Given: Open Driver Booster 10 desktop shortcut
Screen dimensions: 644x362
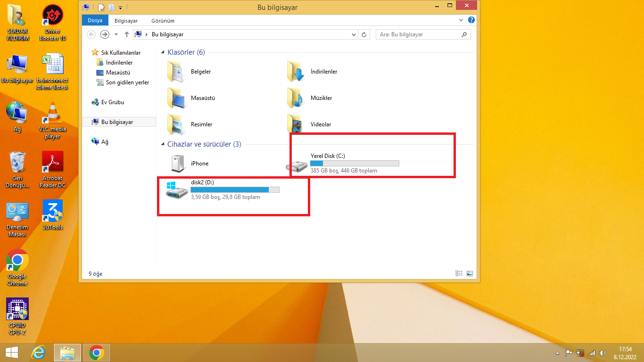Looking at the screenshot, I should click(52, 23).
